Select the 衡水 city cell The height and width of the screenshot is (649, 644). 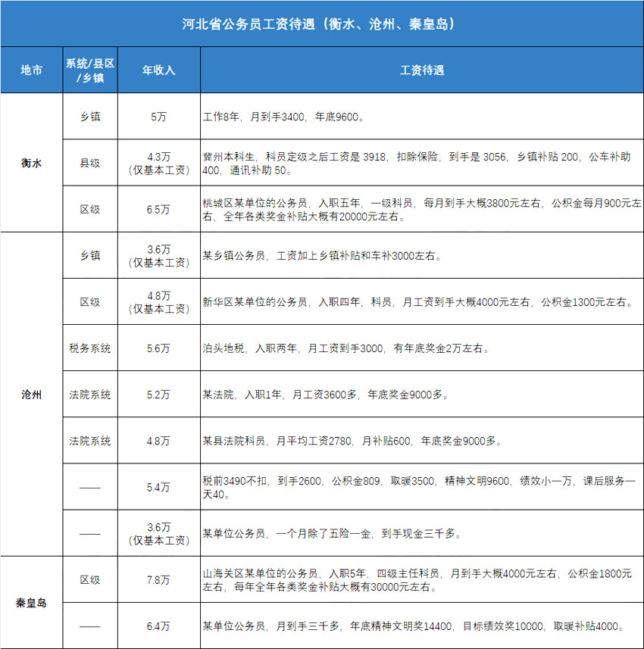(x=31, y=163)
